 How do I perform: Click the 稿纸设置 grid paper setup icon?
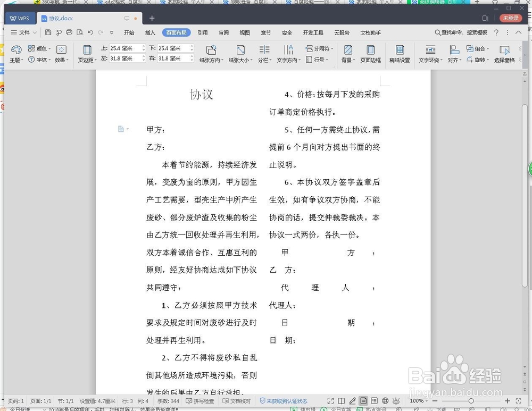[399, 53]
